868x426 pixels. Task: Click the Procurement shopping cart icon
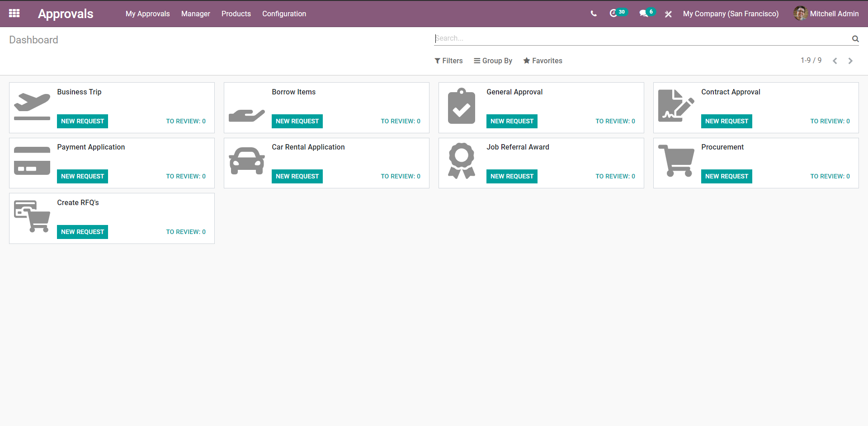tap(676, 161)
